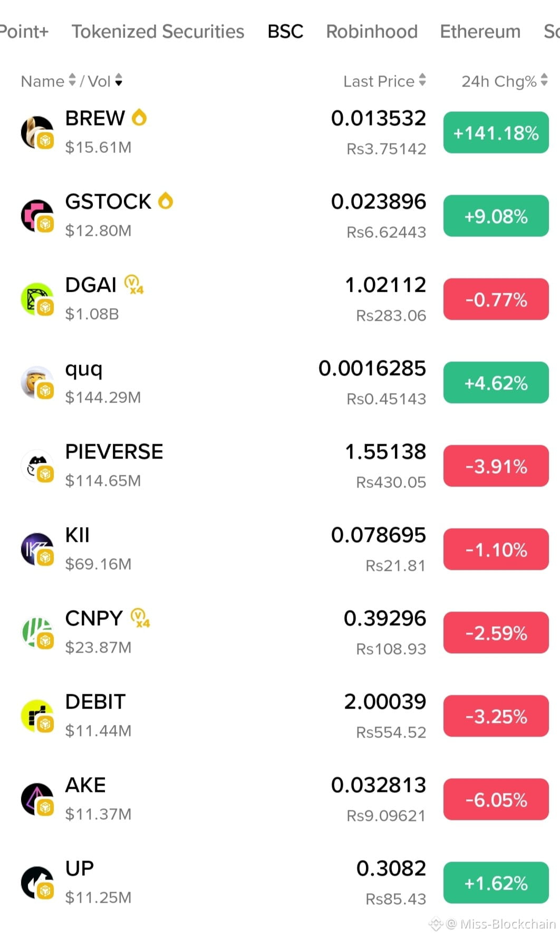Select the PIEVERSE token logo
This screenshot has width=560, height=937.
37,466
